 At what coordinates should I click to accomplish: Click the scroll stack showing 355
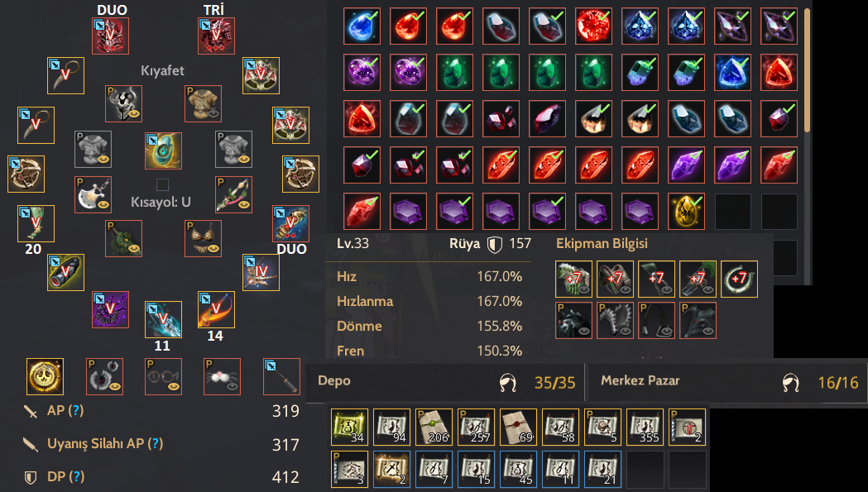click(645, 427)
